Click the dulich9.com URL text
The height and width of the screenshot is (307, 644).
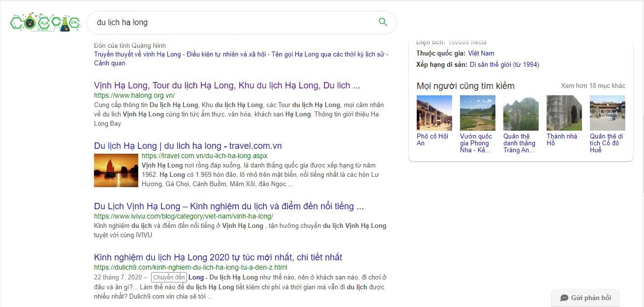coord(190,267)
